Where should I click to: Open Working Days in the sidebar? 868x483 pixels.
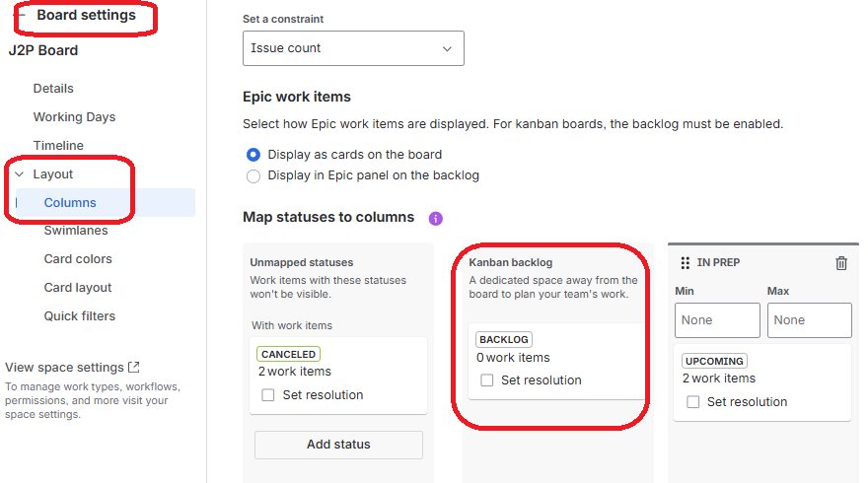coord(74,117)
